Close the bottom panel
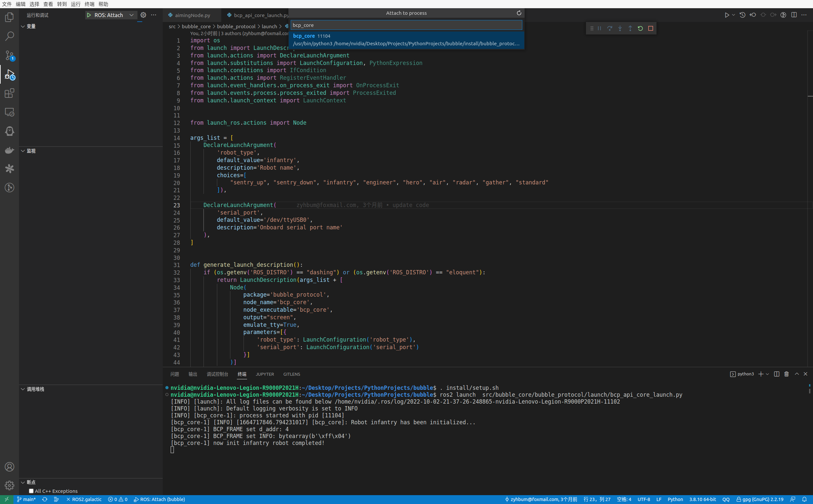This screenshot has height=504, width=813. [805, 374]
